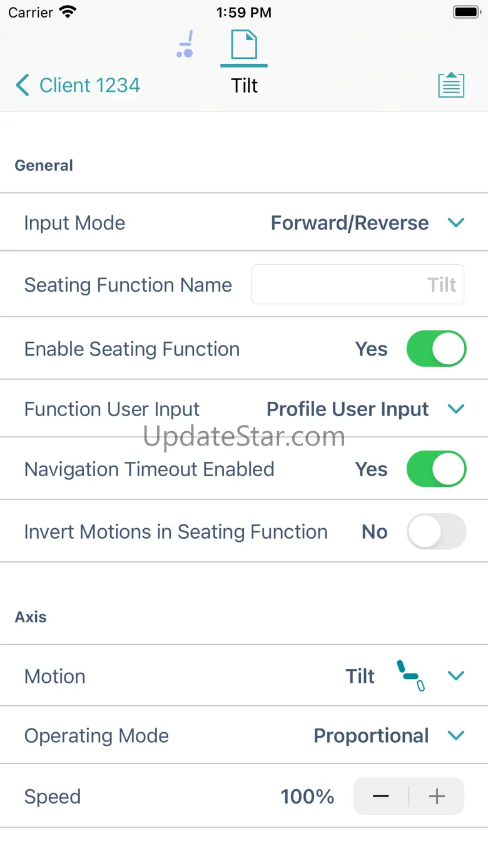Focus the Seating Function Name field
The width and height of the screenshot is (488, 868).
click(x=357, y=285)
